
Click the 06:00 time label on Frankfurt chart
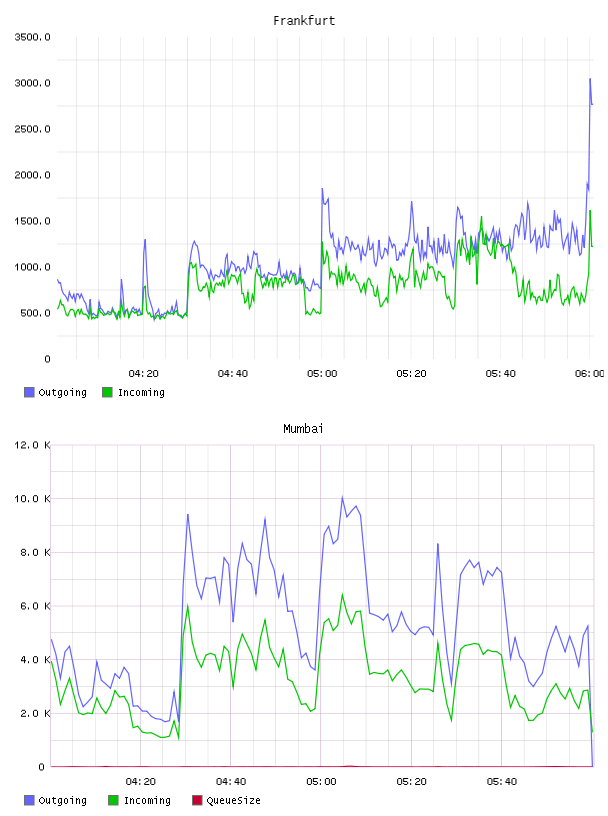click(x=590, y=374)
